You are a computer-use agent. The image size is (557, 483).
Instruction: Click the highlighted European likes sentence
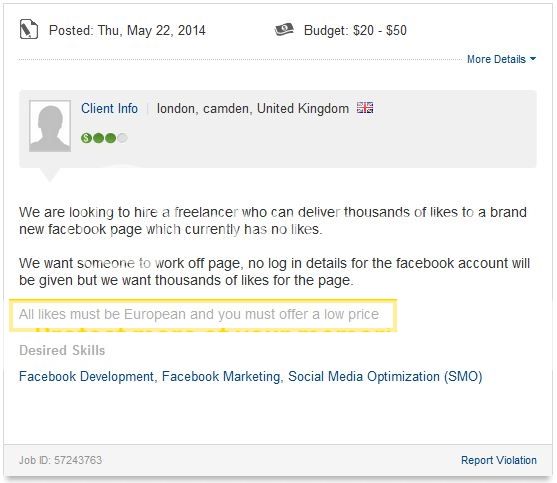pyautogui.click(x=199, y=314)
